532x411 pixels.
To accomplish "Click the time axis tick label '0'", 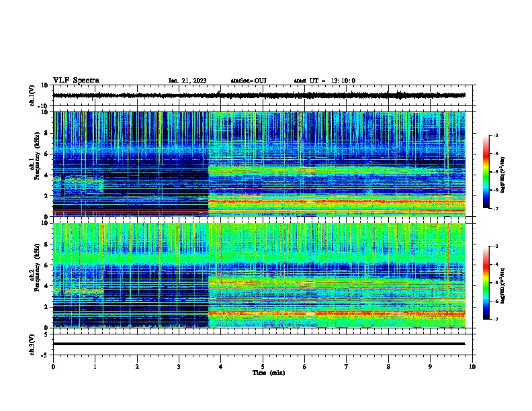I will click(53, 367).
